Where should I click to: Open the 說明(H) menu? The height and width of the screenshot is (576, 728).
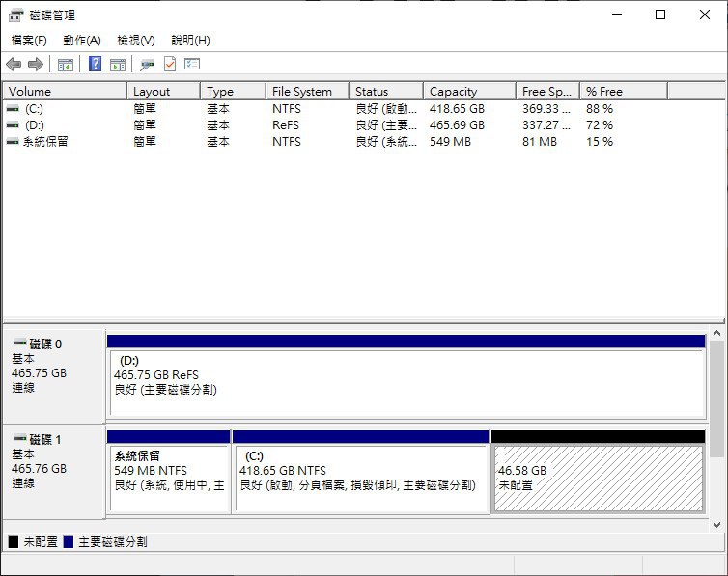191,41
